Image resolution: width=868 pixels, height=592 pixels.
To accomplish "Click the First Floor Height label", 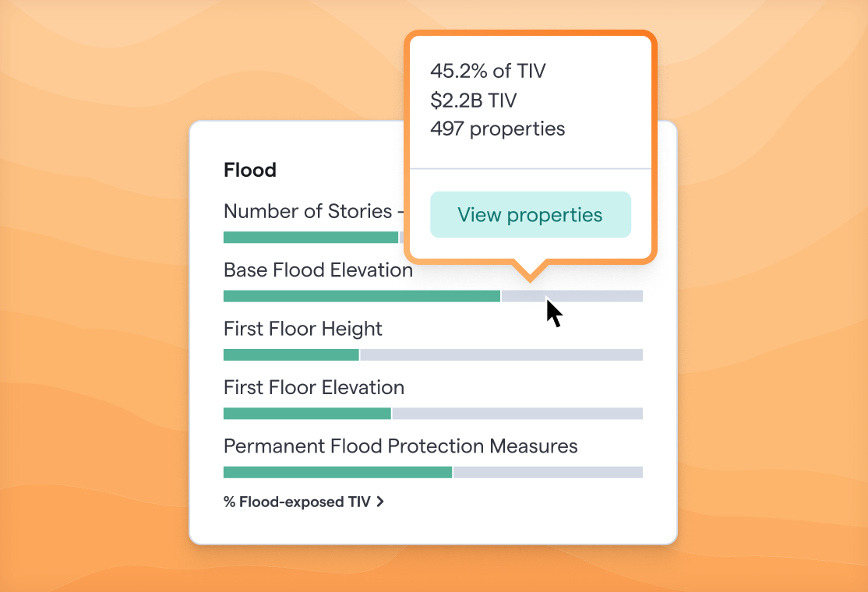I will [303, 329].
